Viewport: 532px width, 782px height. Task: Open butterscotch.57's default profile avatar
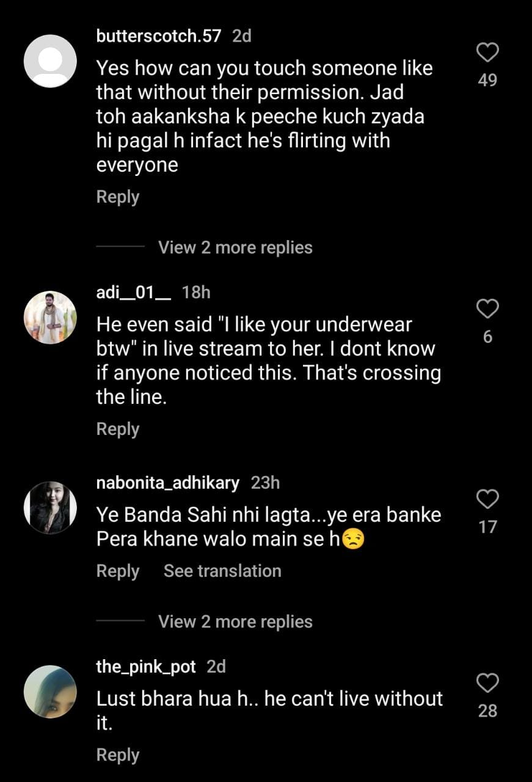(x=50, y=60)
